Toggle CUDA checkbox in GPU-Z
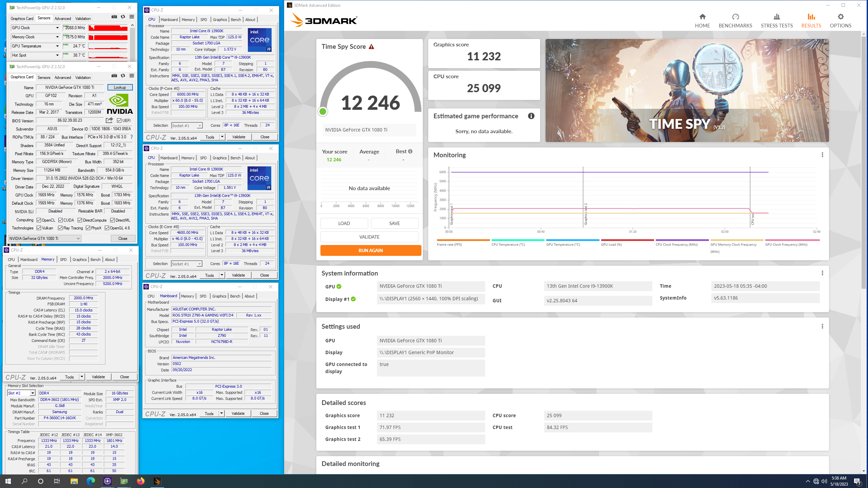Viewport: 868px width, 488px height. coord(60,220)
